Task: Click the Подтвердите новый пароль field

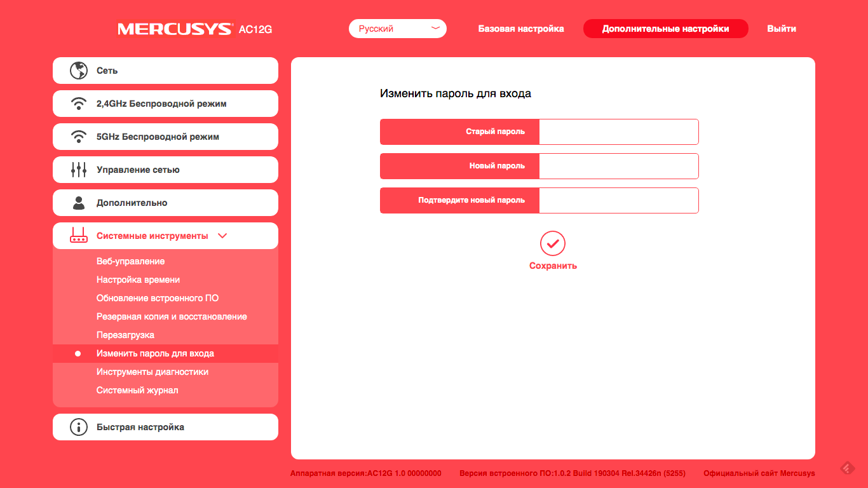Action: point(618,200)
